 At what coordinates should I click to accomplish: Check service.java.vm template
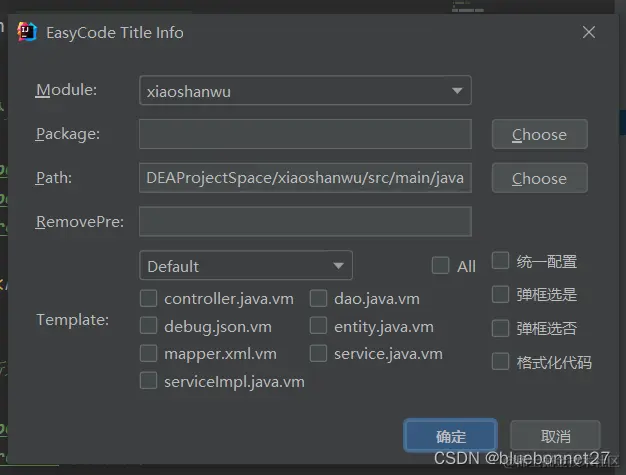[x=318, y=353]
